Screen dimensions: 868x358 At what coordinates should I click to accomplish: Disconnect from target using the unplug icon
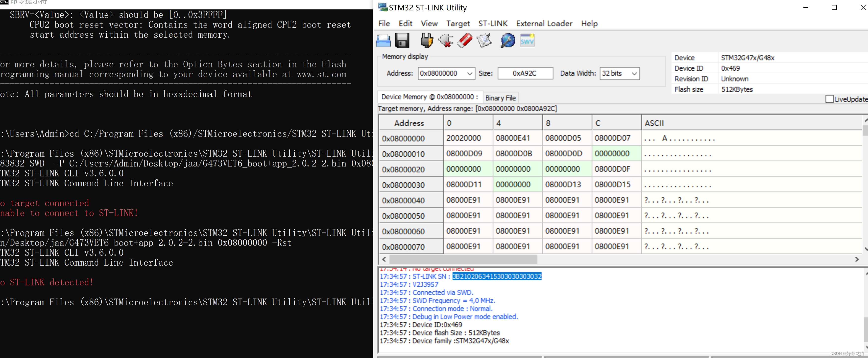445,40
